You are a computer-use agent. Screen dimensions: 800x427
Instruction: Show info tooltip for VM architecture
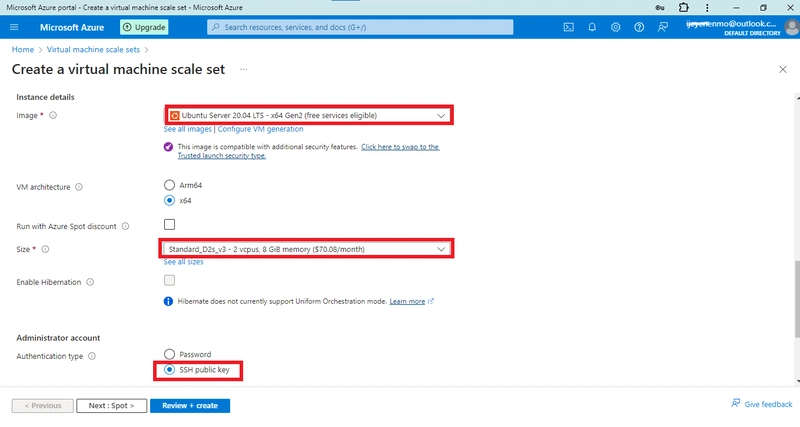tap(79, 187)
